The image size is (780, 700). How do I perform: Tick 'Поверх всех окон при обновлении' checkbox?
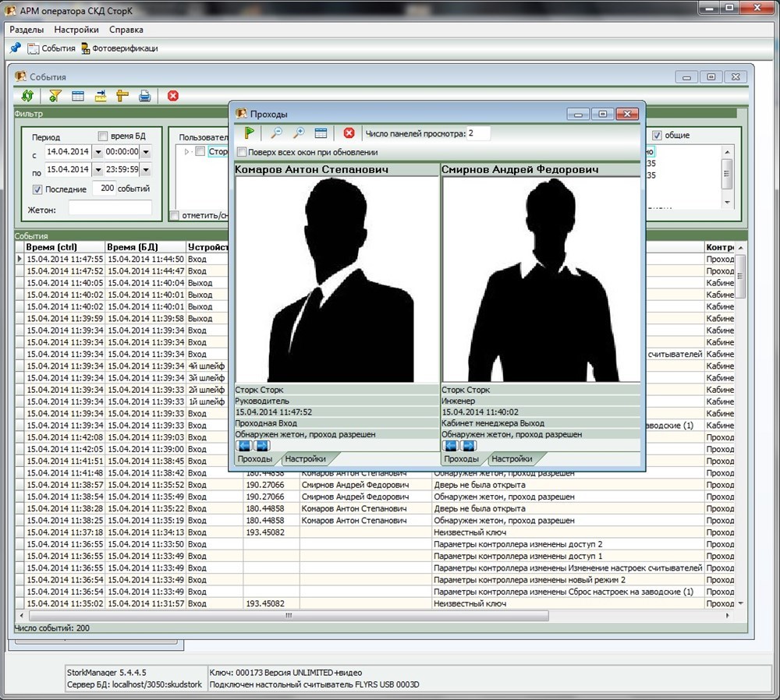point(242,152)
